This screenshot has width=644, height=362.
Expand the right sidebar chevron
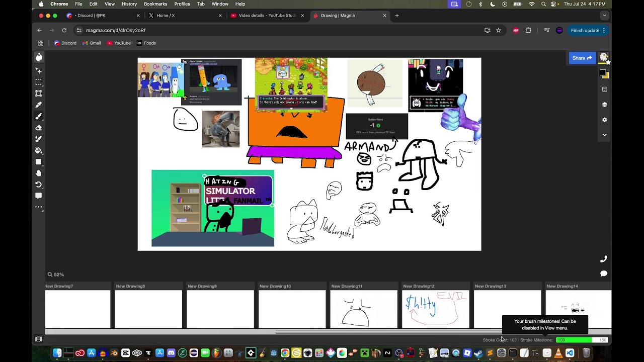604,135
